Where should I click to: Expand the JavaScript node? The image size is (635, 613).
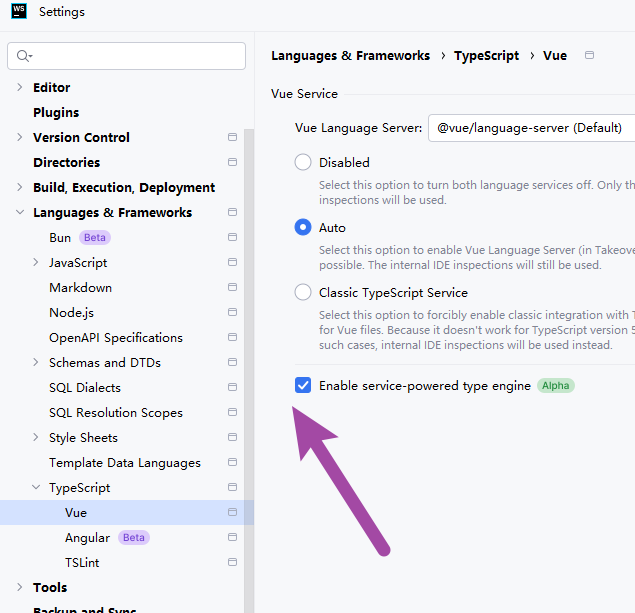pos(36,262)
